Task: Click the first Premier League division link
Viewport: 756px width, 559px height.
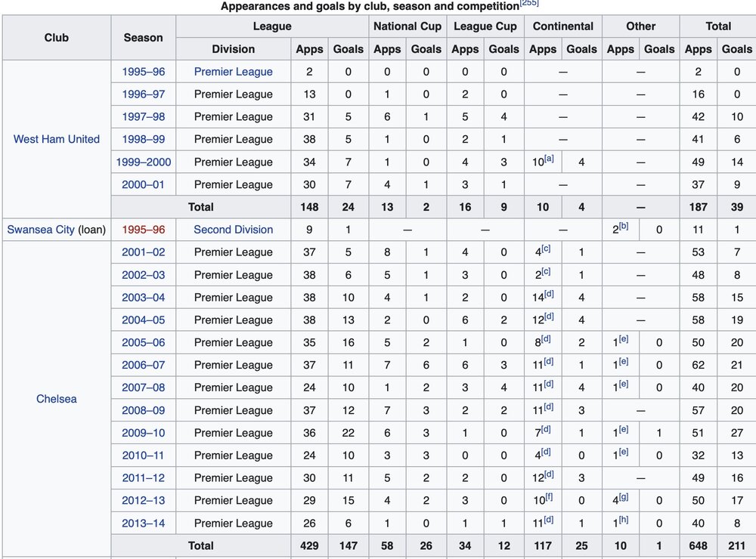Action: 234,72
